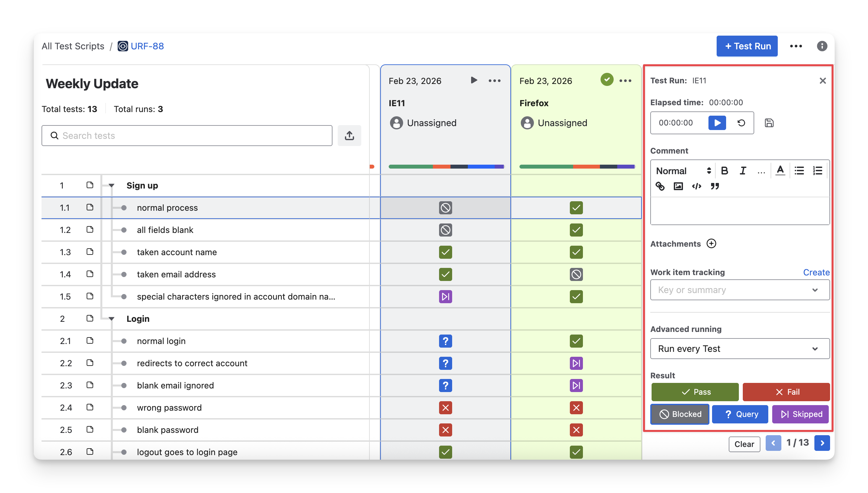Screen dimensions: 868x493
Task: Apply code block formatting in comment
Action: pyautogui.click(x=696, y=186)
